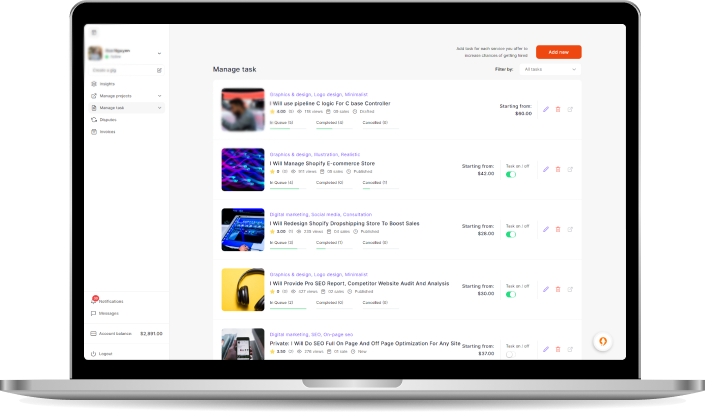This screenshot has height=413, width=705.
Task: Open Messages from the sidebar
Action: point(108,313)
